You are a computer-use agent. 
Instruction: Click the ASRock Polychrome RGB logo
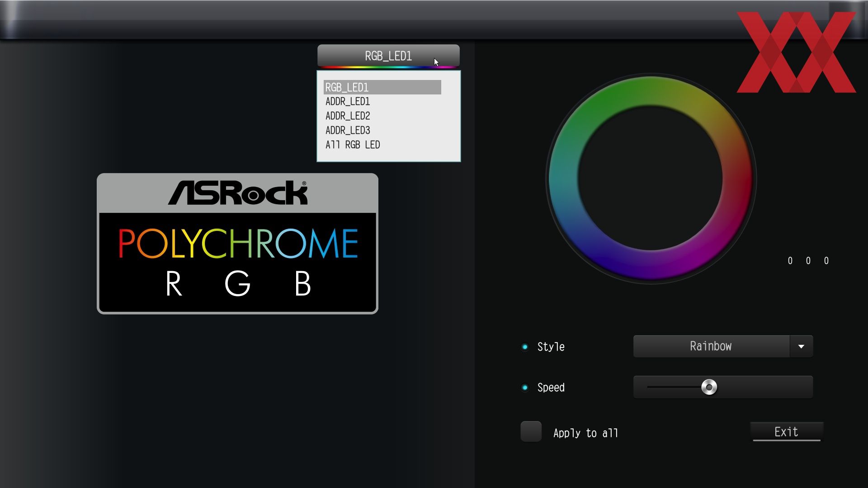click(237, 244)
